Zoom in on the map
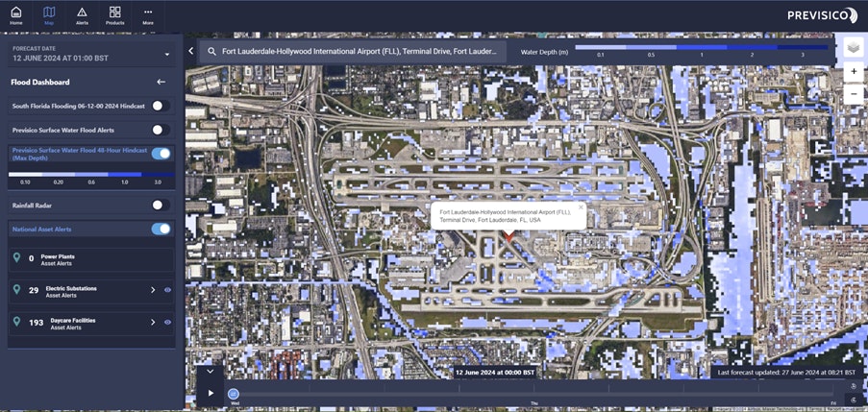868x412 pixels. [854, 71]
